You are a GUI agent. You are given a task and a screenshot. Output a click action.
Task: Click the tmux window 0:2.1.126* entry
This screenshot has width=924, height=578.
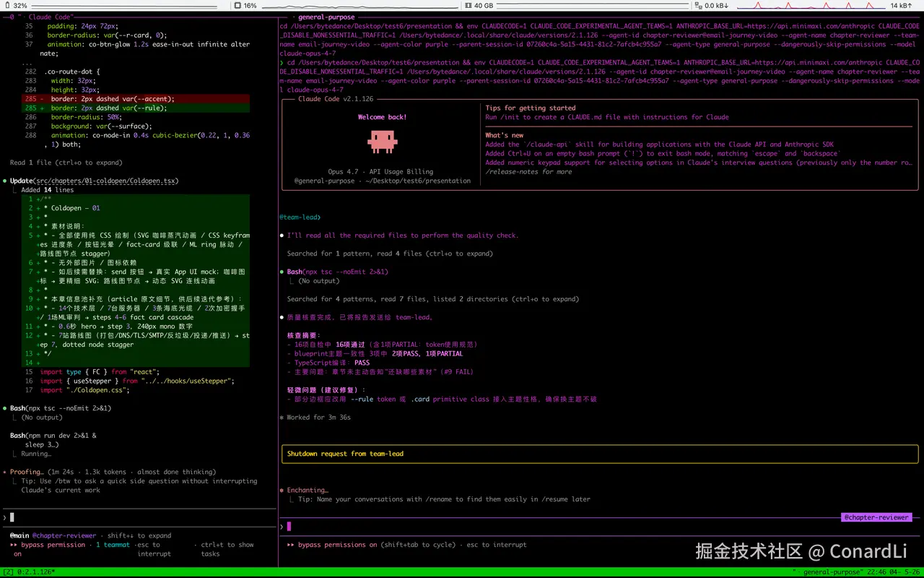tap(35, 571)
